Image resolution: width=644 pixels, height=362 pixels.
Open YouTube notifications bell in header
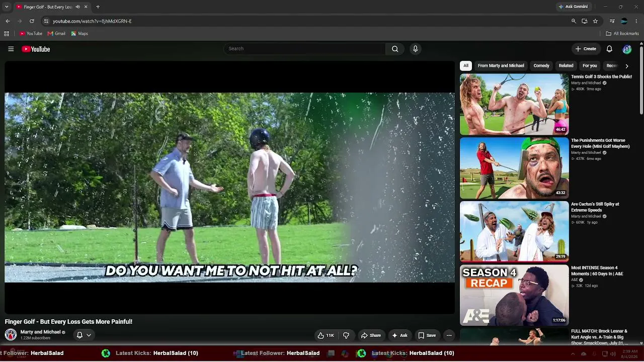tap(609, 49)
